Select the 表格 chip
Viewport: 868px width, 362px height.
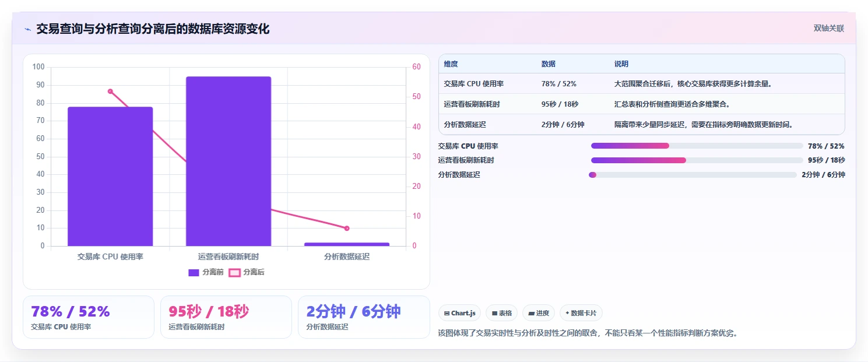502,313
